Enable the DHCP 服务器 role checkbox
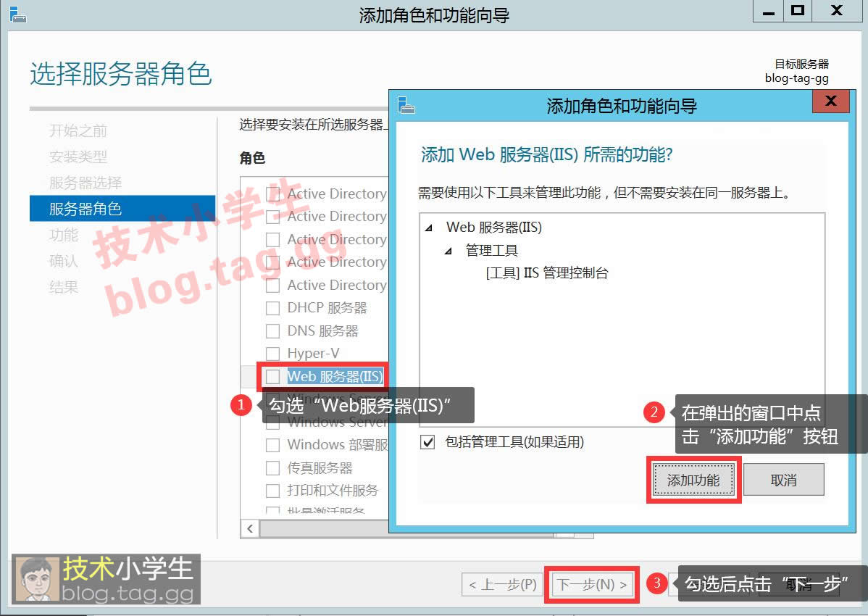This screenshot has width=868, height=616. 272,308
